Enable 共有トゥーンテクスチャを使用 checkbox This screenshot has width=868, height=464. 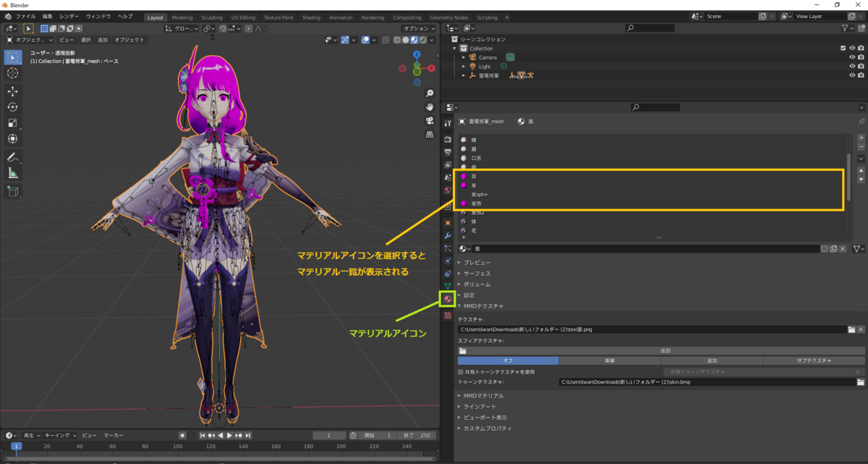point(461,371)
